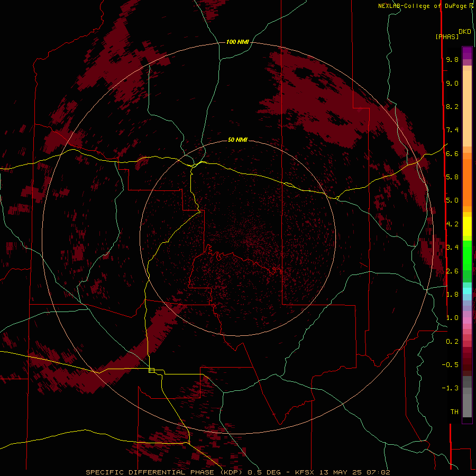Pick the purple top segment of color bar
Viewport: 476px width, 476px height.
click(x=467, y=53)
